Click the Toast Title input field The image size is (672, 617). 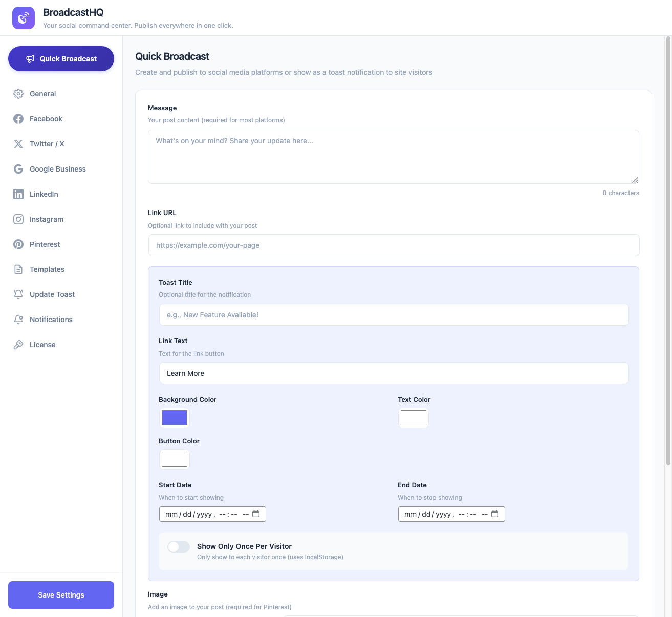click(394, 314)
